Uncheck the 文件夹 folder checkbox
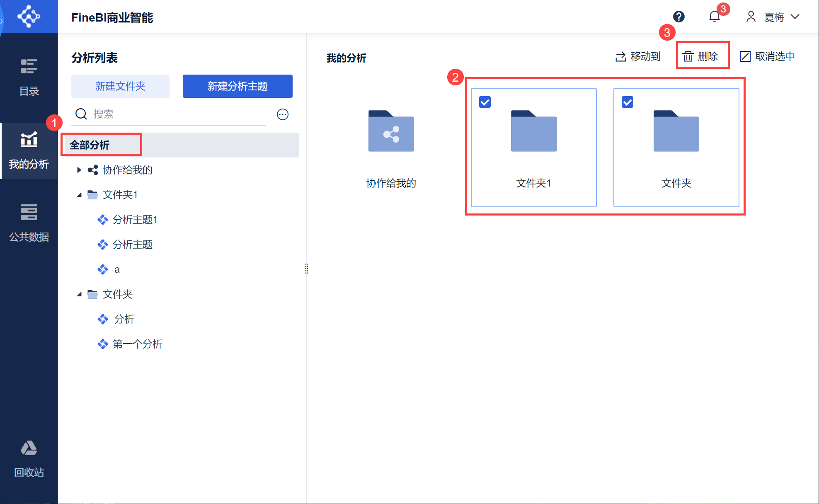Screen dimensions: 819x504 [x=628, y=102]
